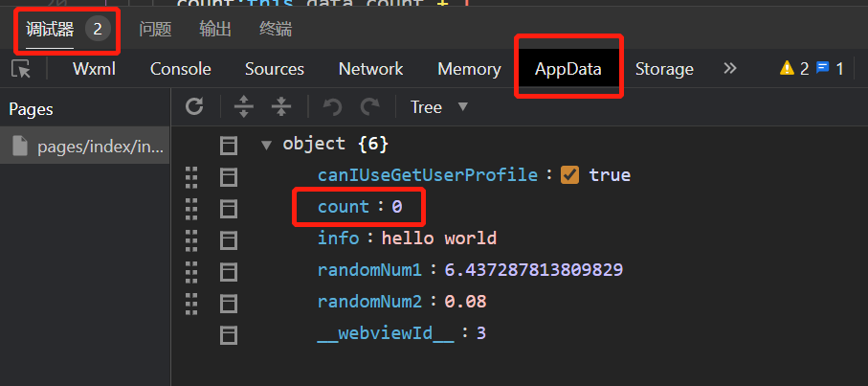This screenshot has width=868, height=386.
Task: Edit __webviewId__ value 3
Action: [x=480, y=332]
